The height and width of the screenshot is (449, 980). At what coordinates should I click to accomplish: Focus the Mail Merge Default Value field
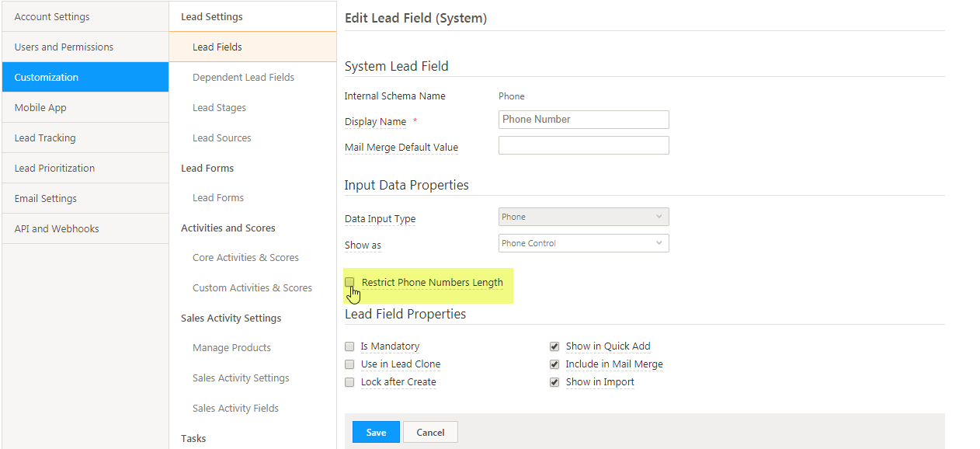coord(583,145)
